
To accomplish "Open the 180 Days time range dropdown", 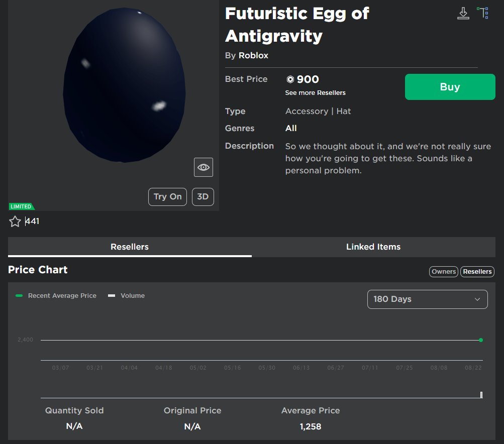I will [x=427, y=299].
